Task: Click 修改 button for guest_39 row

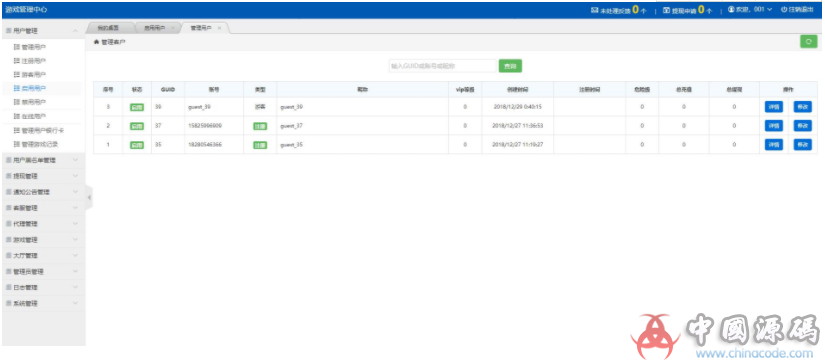Action: pos(802,107)
